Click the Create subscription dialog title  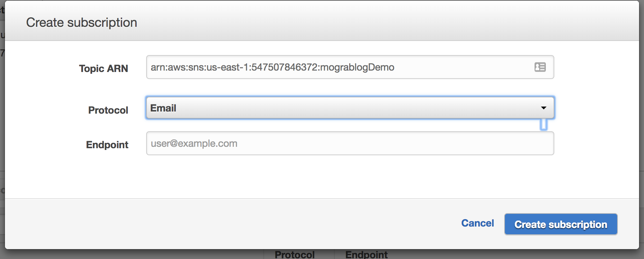click(x=82, y=23)
